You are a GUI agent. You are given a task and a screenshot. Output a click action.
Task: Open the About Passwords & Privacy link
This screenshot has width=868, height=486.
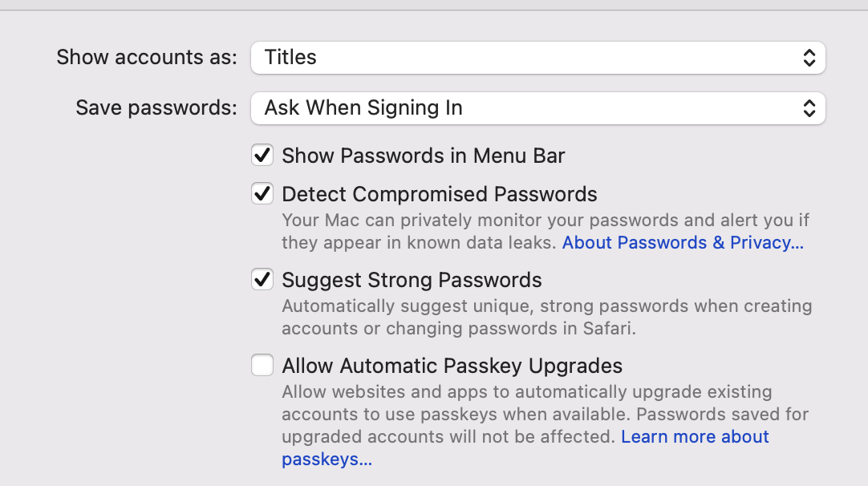pyautogui.click(x=683, y=242)
